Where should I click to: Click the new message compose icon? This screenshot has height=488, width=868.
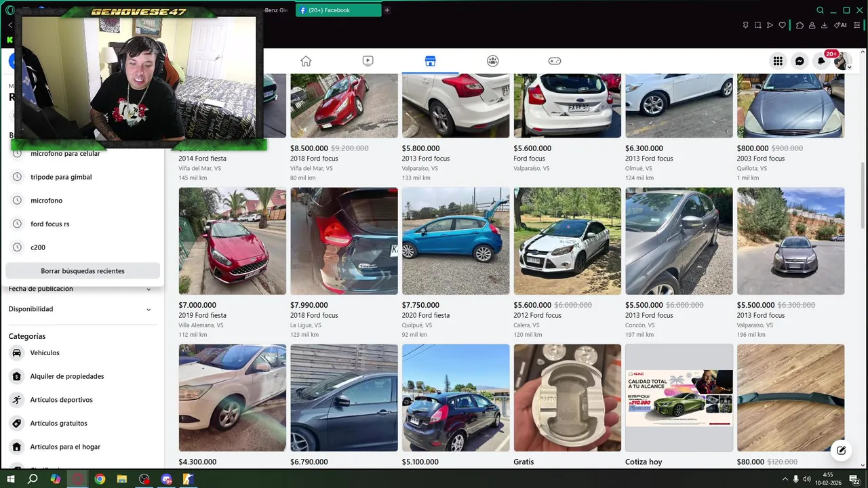842,450
